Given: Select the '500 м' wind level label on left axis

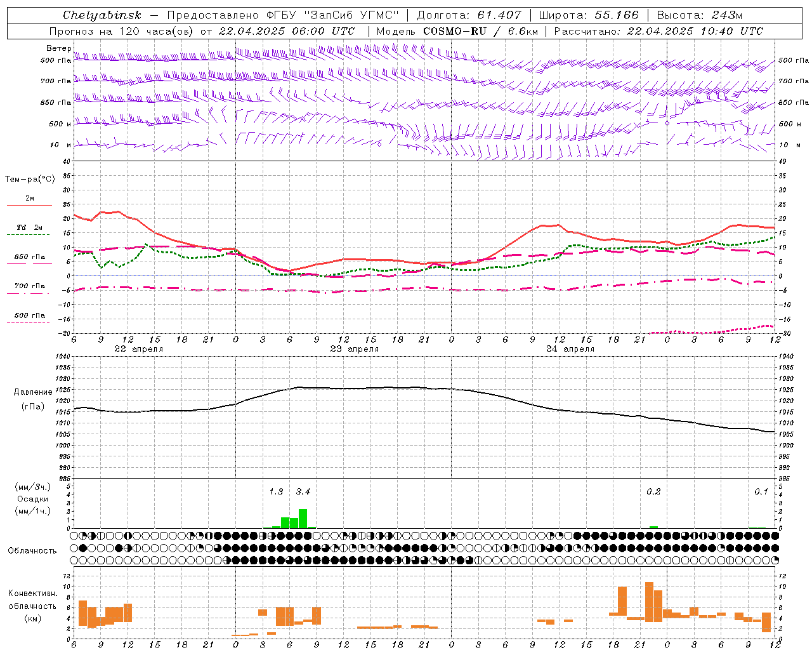Looking at the screenshot, I should pos(60,124).
